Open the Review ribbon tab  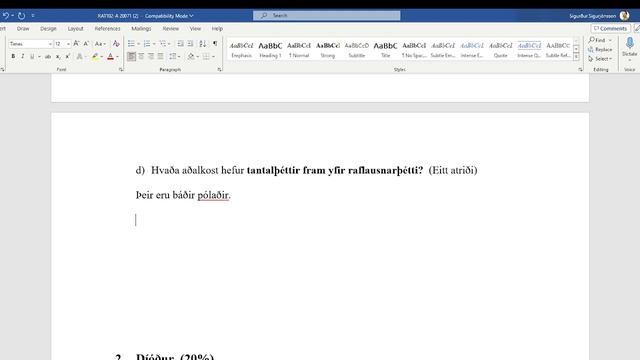(171, 29)
